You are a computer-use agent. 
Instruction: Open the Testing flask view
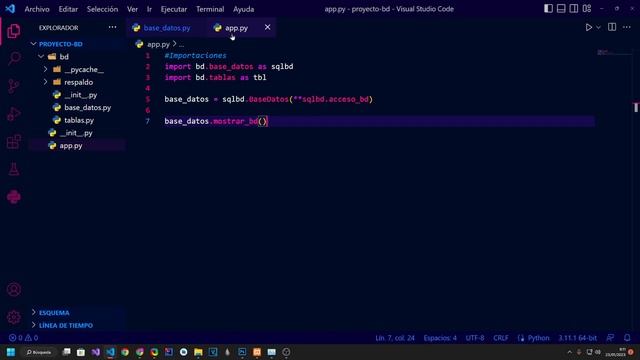(13, 169)
